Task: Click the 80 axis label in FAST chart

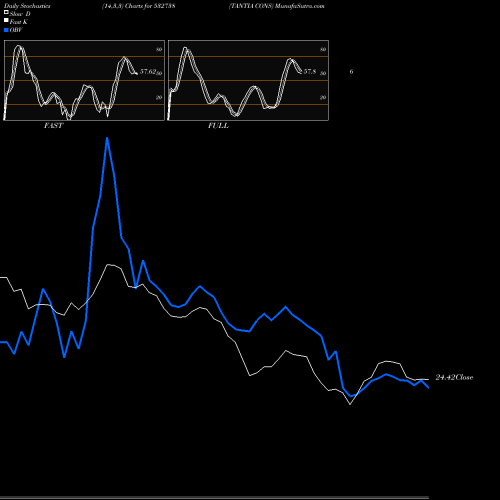Action: tap(159, 49)
